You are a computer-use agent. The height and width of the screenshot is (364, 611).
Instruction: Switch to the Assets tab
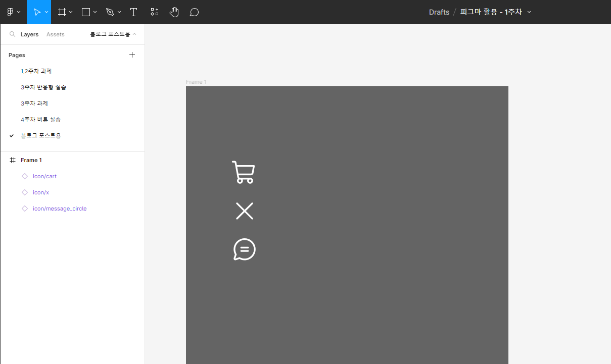tap(55, 34)
